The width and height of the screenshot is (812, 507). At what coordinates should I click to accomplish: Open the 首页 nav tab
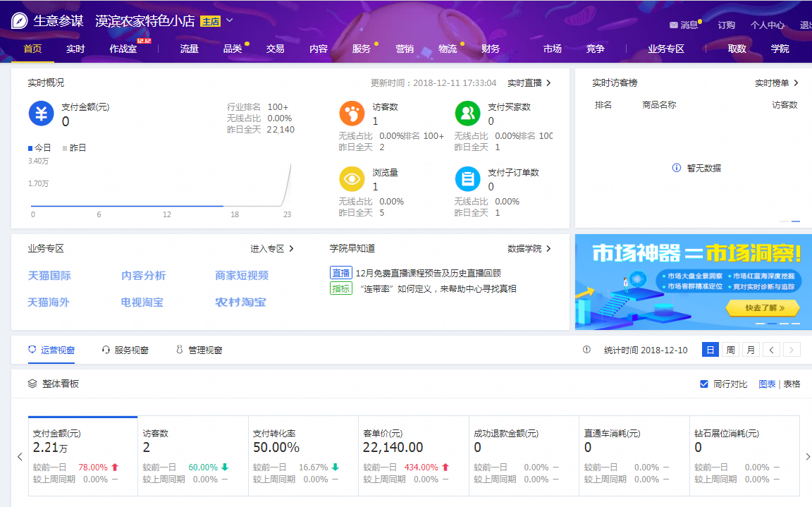coord(32,49)
